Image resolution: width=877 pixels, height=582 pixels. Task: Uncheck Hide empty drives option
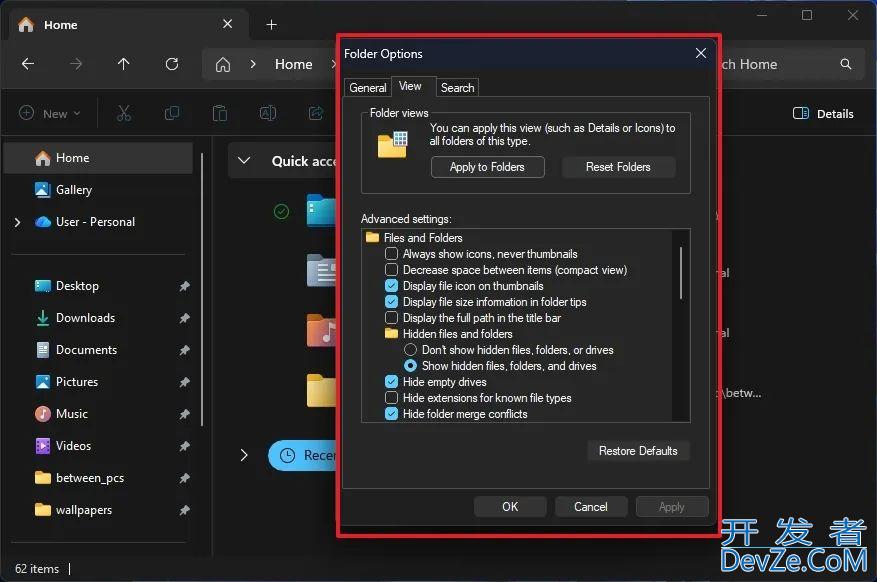(x=392, y=382)
